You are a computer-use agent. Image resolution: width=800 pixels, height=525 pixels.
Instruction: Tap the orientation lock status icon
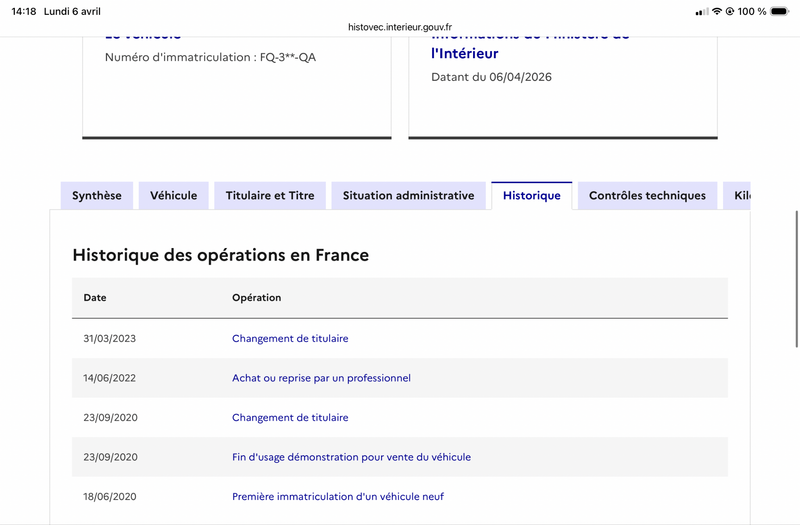tap(730, 11)
